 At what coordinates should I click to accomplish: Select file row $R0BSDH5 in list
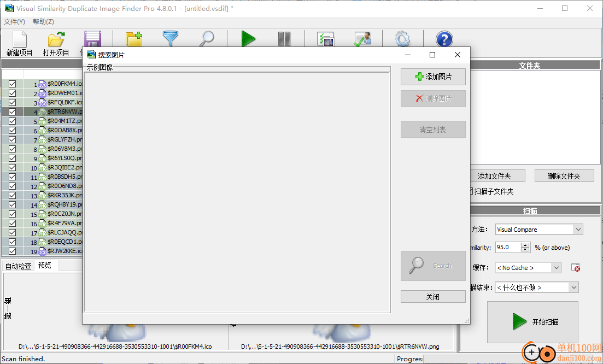[x=42, y=177]
